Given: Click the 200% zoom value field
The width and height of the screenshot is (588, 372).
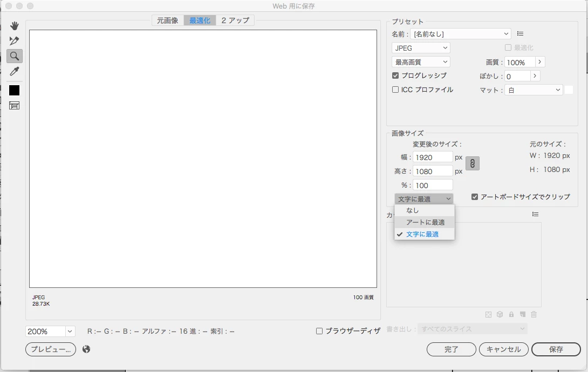Looking at the screenshot, I should (x=46, y=331).
